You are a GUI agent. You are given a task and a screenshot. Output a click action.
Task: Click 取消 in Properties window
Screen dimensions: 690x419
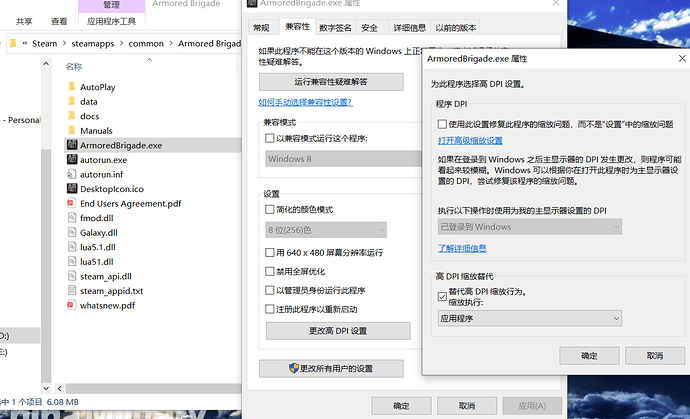click(x=467, y=405)
